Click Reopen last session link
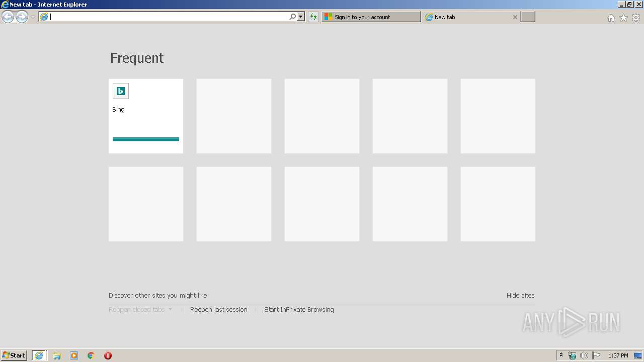Screen dimensions: 644x362 [219, 310]
